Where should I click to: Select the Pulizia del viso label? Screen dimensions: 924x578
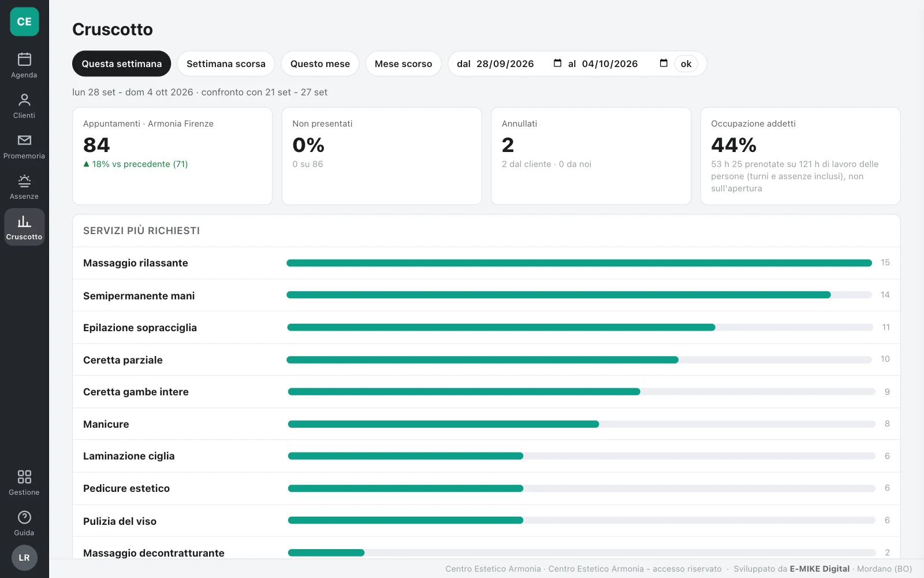click(x=120, y=521)
